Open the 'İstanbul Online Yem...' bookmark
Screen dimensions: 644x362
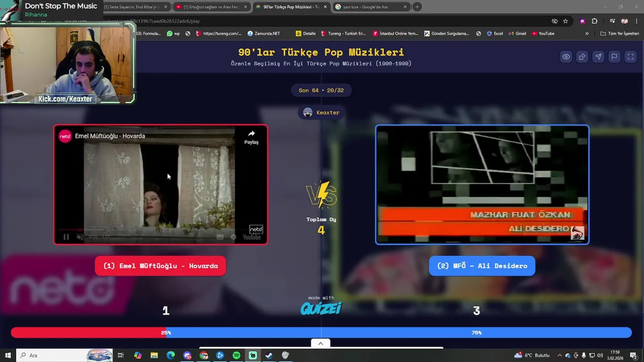tap(395, 34)
